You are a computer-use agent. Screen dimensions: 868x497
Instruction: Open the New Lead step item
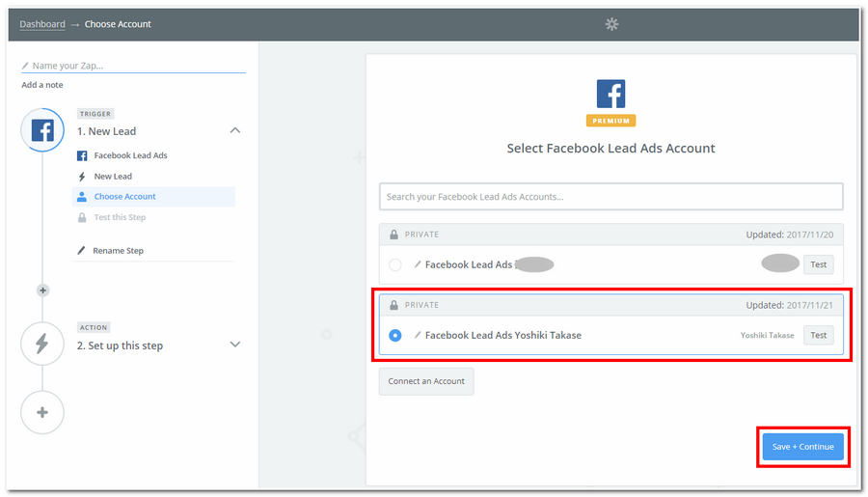pos(113,177)
